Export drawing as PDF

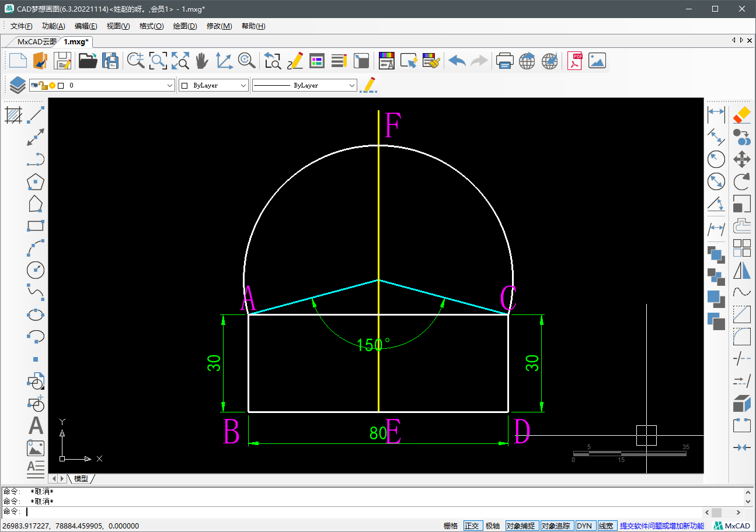pos(575,61)
